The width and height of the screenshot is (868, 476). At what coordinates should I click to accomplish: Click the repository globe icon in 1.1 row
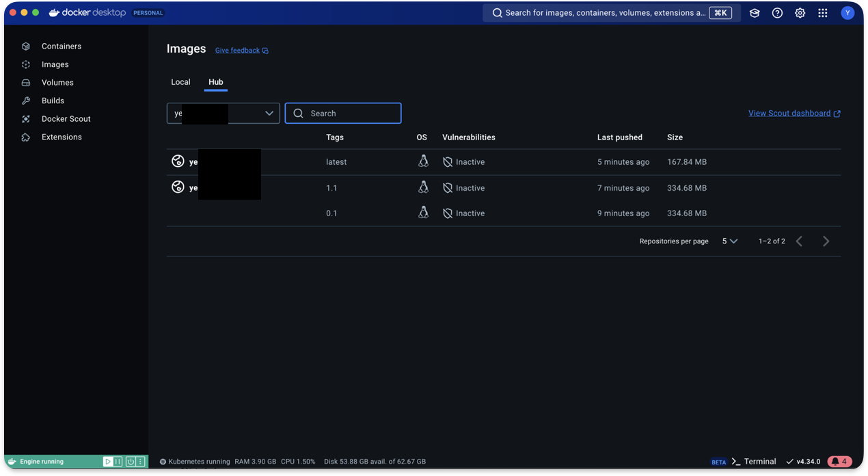point(178,187)
